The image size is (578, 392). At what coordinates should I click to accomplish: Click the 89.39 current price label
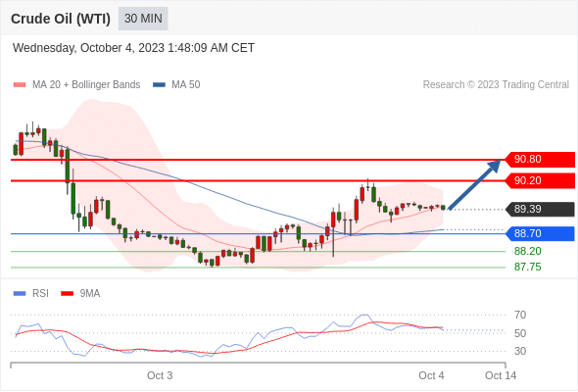[539, 209]
